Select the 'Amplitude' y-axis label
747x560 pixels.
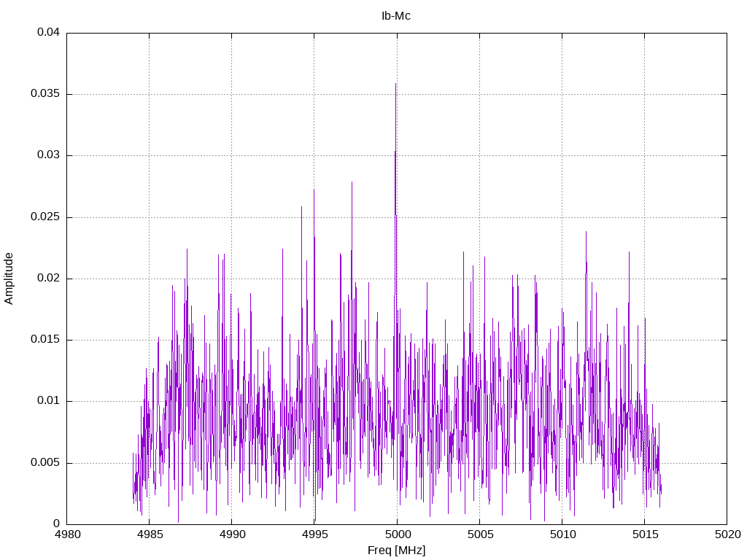[x=9, y=279]
